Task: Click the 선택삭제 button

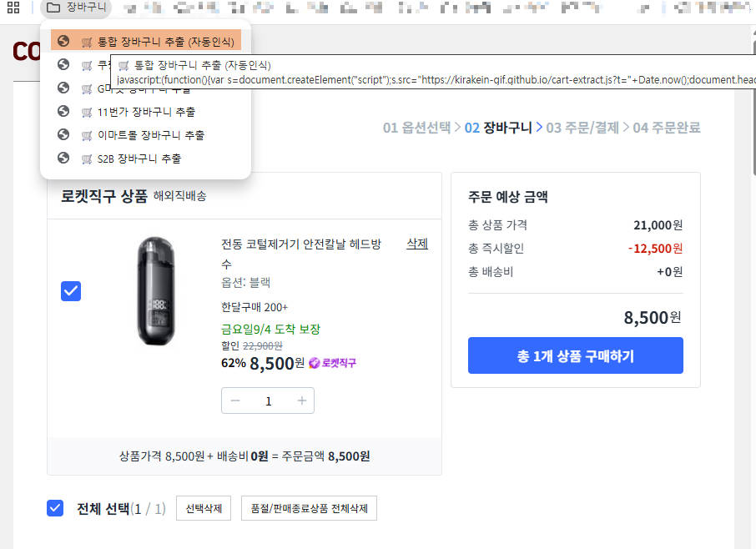Action: pos(204,508)
